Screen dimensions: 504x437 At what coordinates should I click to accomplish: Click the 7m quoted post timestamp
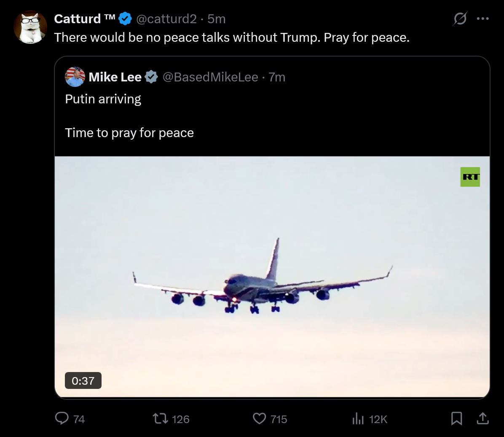pos(277,77)
